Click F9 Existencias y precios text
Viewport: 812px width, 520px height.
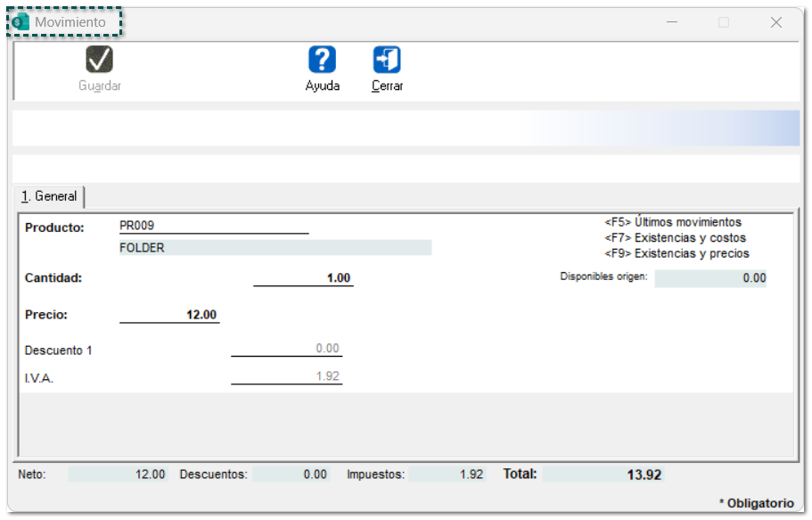[677, 253]
